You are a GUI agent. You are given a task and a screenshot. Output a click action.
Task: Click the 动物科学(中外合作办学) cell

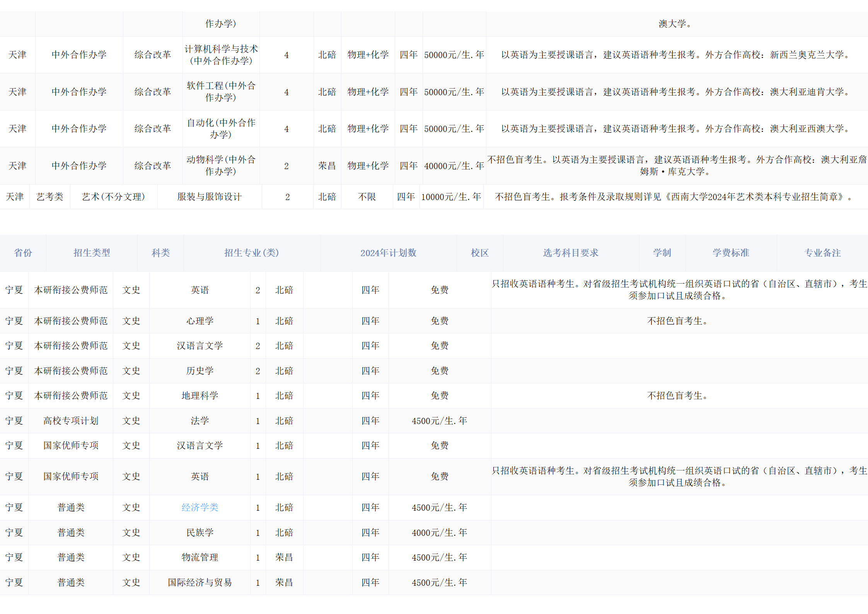[x=221, y=166]
